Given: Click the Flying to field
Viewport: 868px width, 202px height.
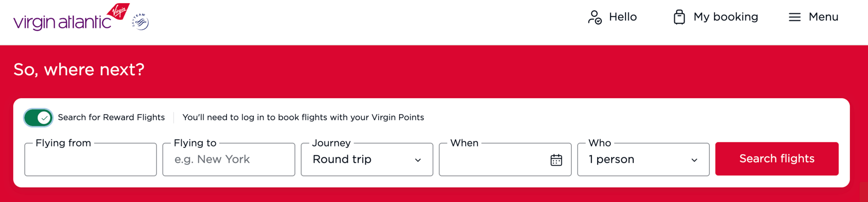Looking at the screenshot, I should [228, 160].
